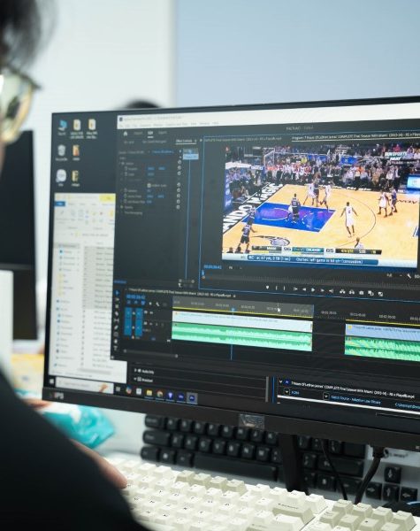Toggle Linked Selection in timeline header
This screenshot has height=531, width=420.
coord(143,303)
